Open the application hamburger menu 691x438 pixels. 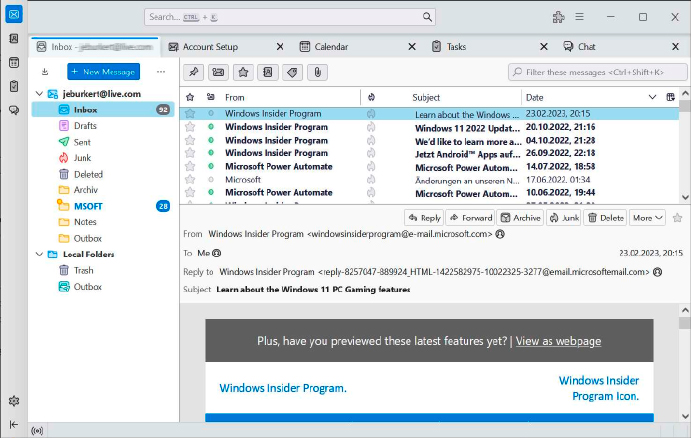580,17
